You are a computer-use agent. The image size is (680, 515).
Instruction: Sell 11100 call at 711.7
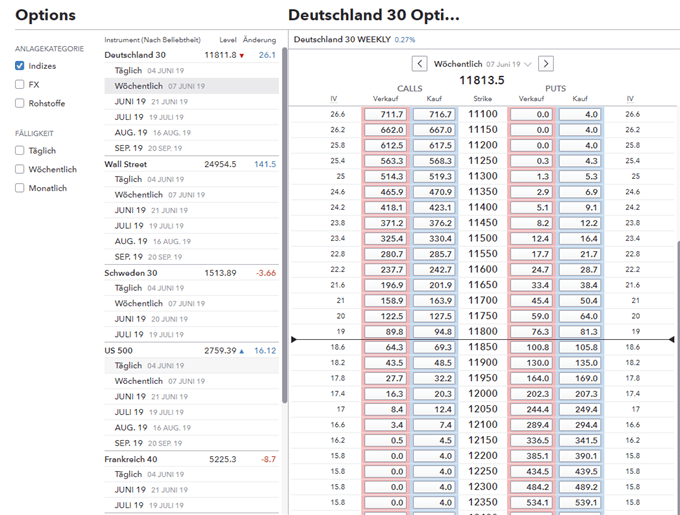(x=386, y=114)
